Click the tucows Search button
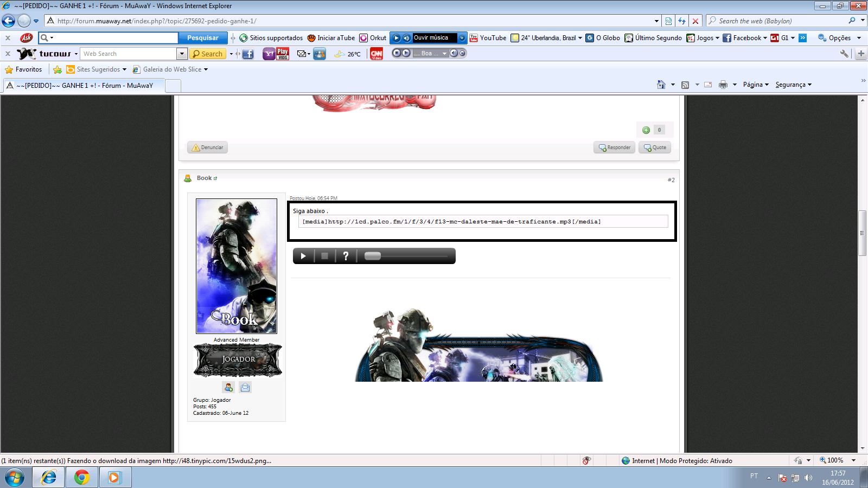 (207, 54)
